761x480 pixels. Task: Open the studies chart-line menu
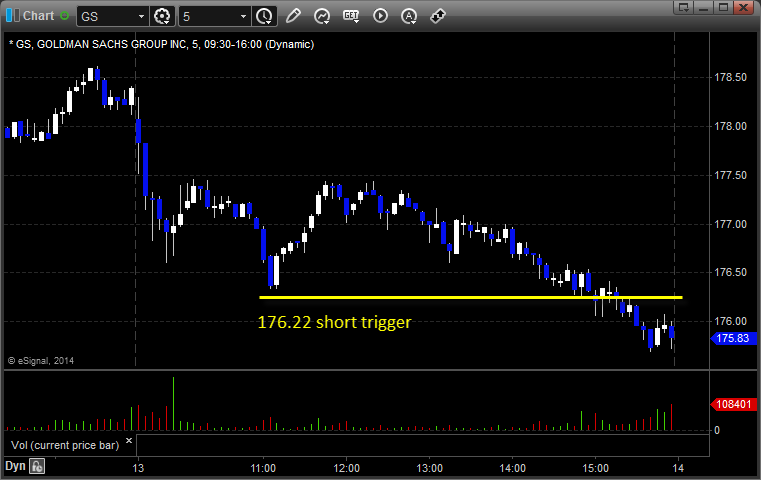pyautogui.click(x=321, y=17)
